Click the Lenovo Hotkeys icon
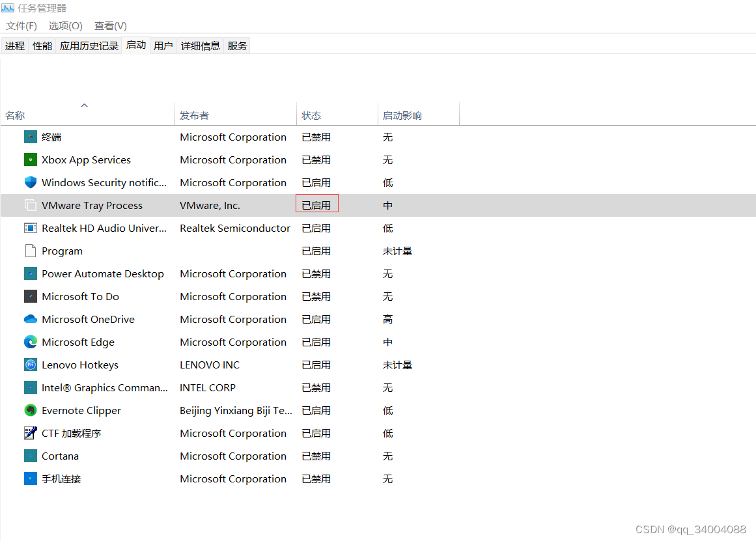This screenshot has width=756, height=541. coord(31,365)
